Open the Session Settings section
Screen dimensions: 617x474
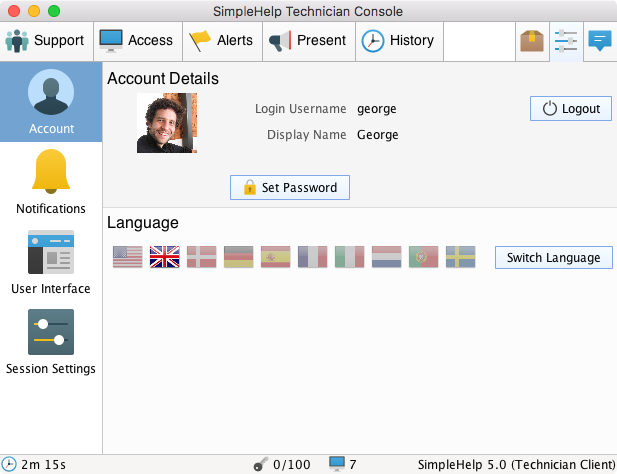(51, 342)
